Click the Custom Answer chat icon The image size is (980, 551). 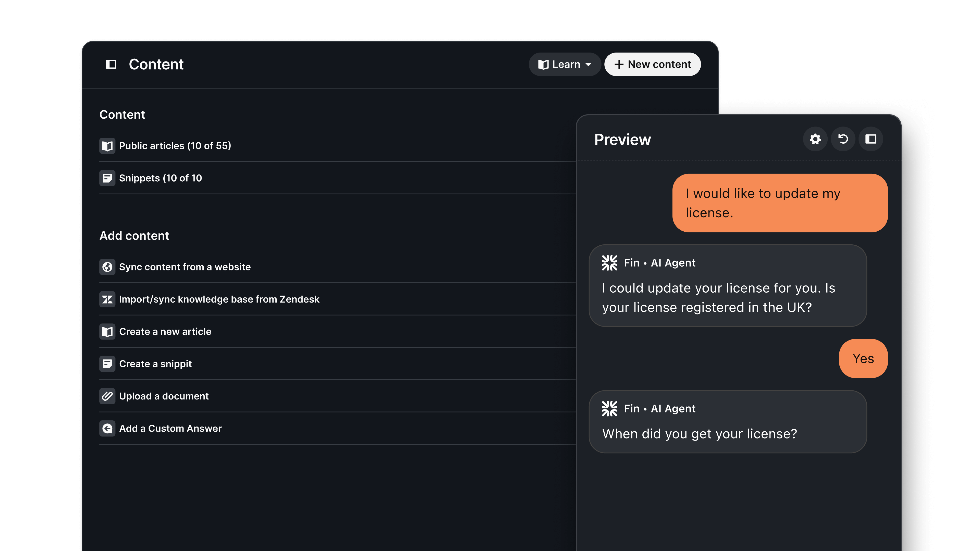tap(107, 429)
